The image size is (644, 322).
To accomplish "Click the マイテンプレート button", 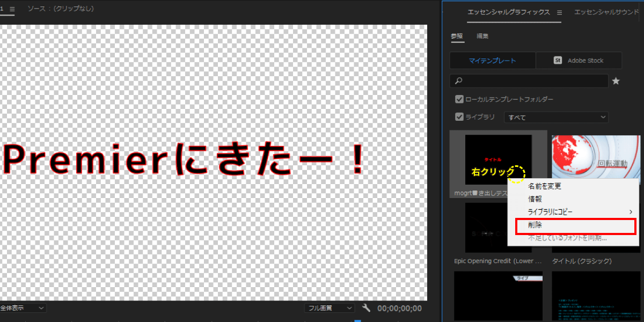I will pyautogui.click(x=493, y=61).
